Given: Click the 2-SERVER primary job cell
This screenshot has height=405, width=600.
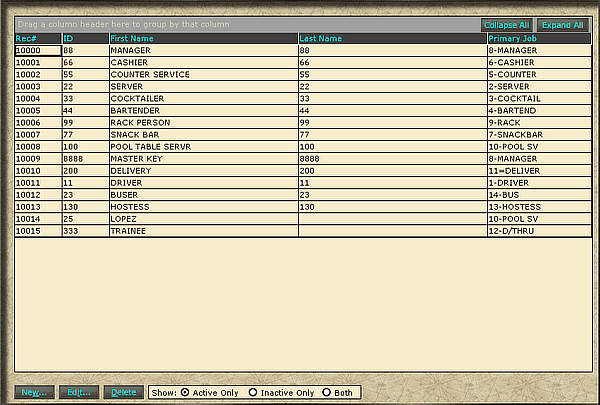Looking at the screenshot, I should [x=540, y=87].
